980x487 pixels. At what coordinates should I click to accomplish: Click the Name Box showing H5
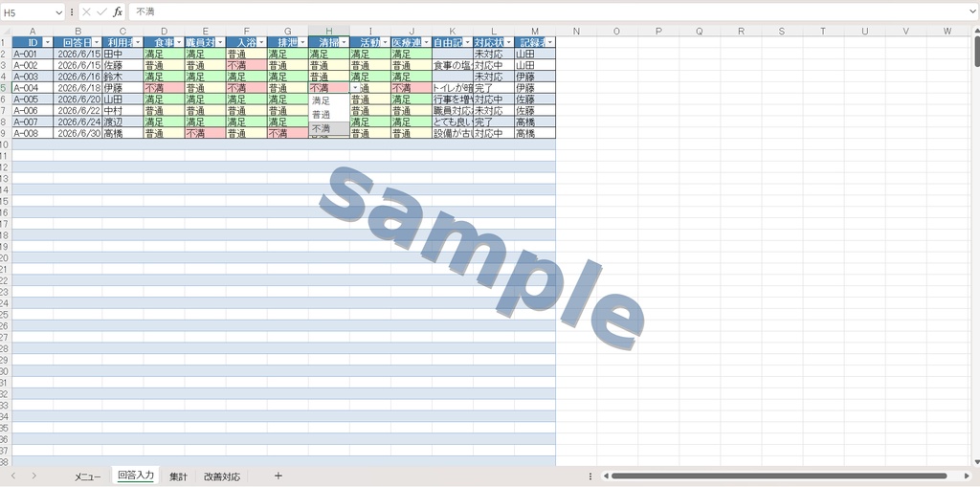click(28, 12)
